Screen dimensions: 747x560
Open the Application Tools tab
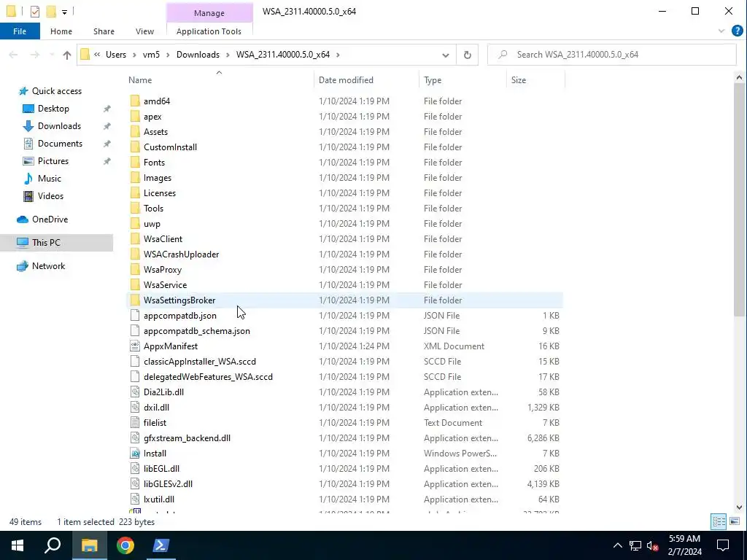(x=209, y=31)
